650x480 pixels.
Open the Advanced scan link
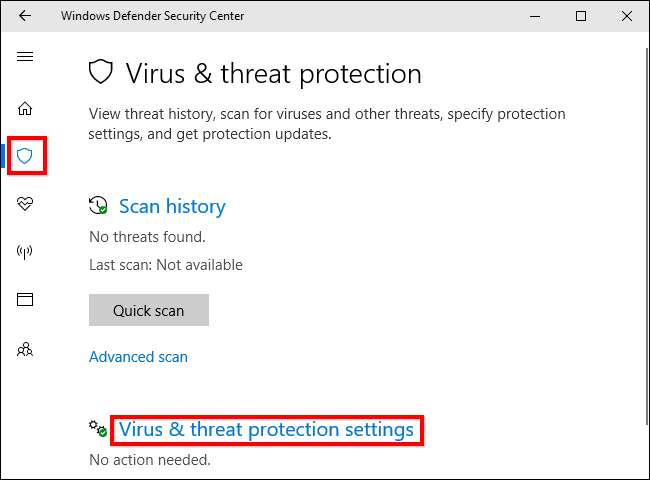point(138,356)
